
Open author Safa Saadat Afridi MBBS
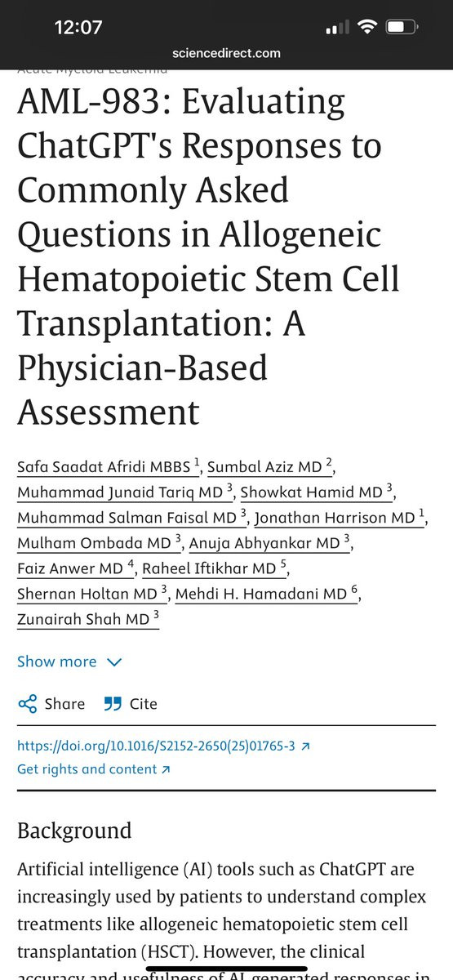[109, 467]
